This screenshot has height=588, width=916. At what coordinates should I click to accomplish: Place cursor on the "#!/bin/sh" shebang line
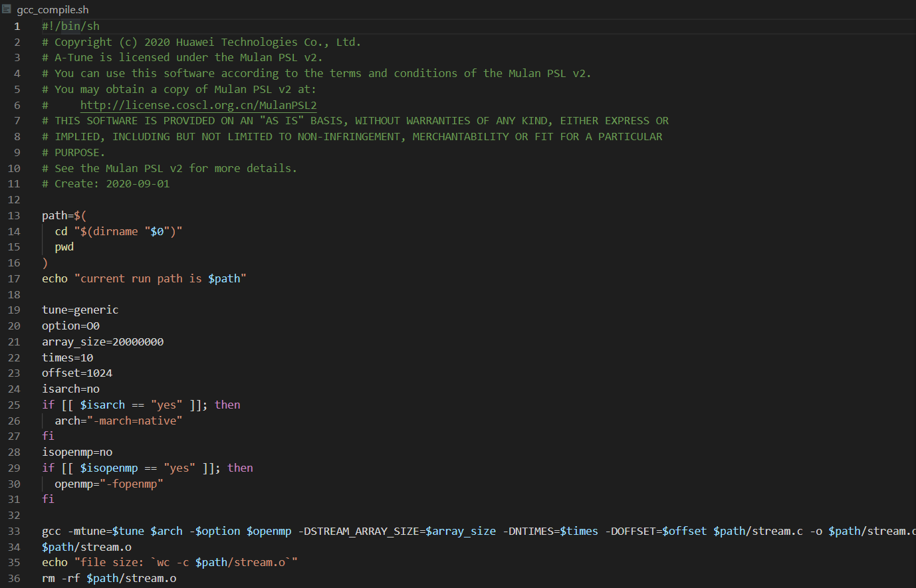70,26
